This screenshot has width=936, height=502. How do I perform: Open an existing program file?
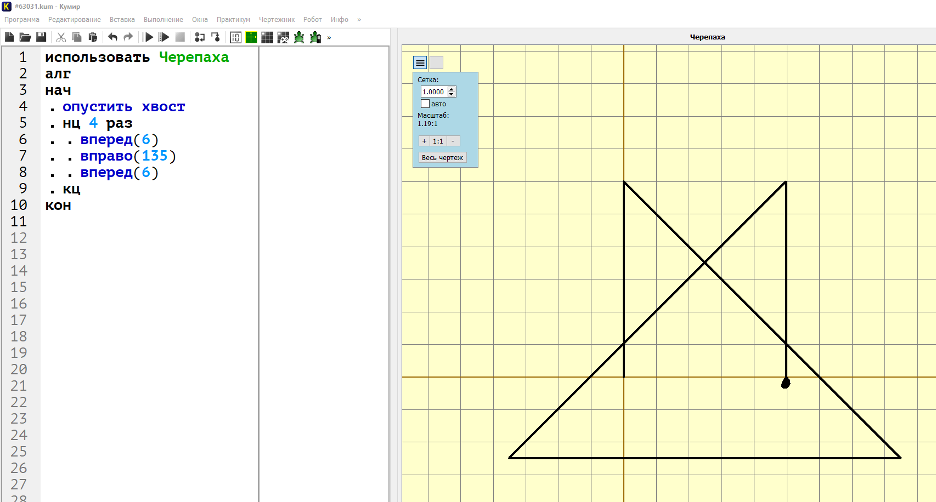pyautogui.click(x=25, y=37)
